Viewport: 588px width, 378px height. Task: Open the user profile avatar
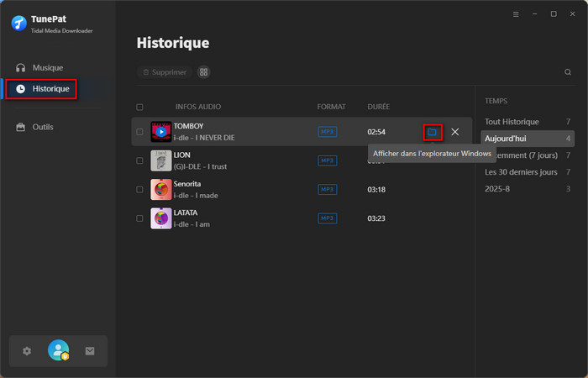click(x=58, y=351)
